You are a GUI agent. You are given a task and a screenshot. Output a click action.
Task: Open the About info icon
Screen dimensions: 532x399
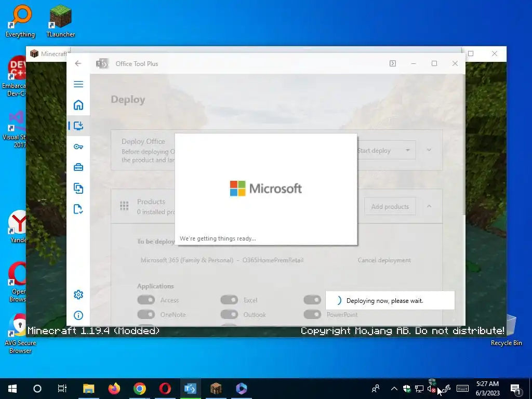click(78, 315)
